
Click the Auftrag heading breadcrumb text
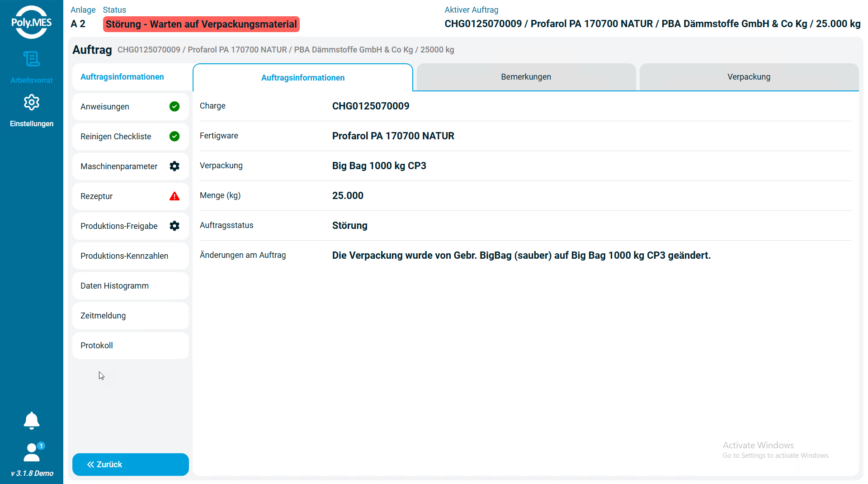click(286, 50)
